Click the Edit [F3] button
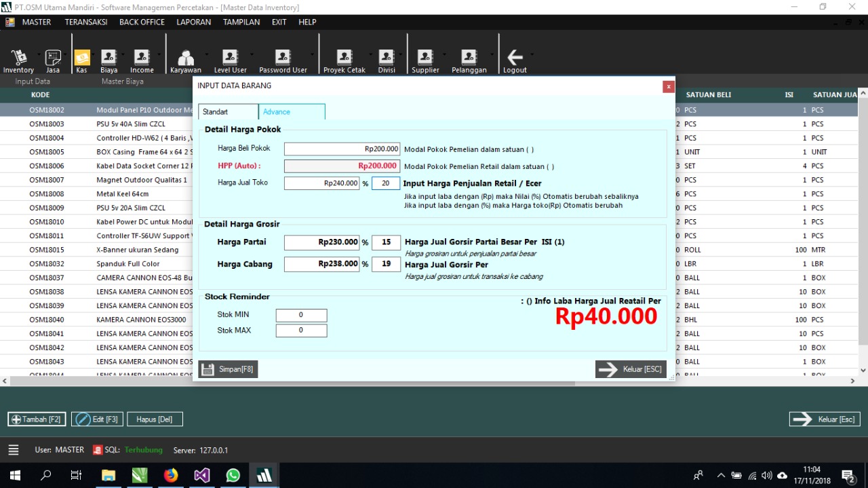This screenshot has height=488, width=868. coord(98,419)
